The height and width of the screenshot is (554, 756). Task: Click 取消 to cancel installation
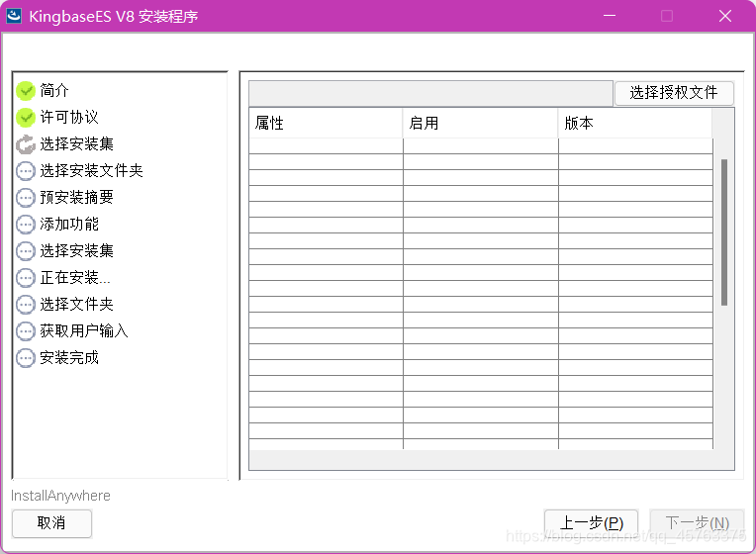[x=51, y=523]
